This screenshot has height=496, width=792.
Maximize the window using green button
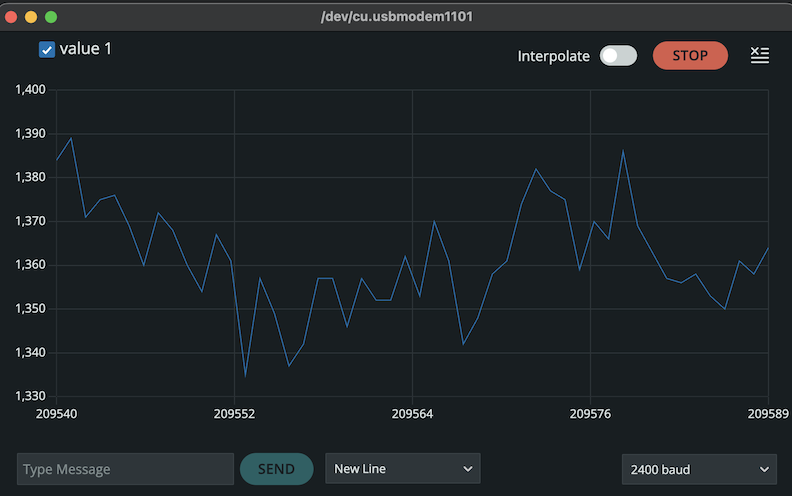point(51,17)
